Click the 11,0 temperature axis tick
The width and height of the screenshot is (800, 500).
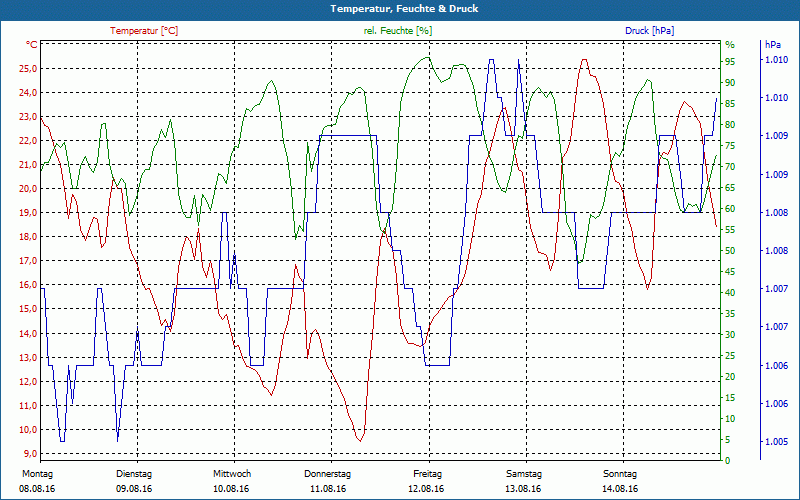click(x=28, y=406)
